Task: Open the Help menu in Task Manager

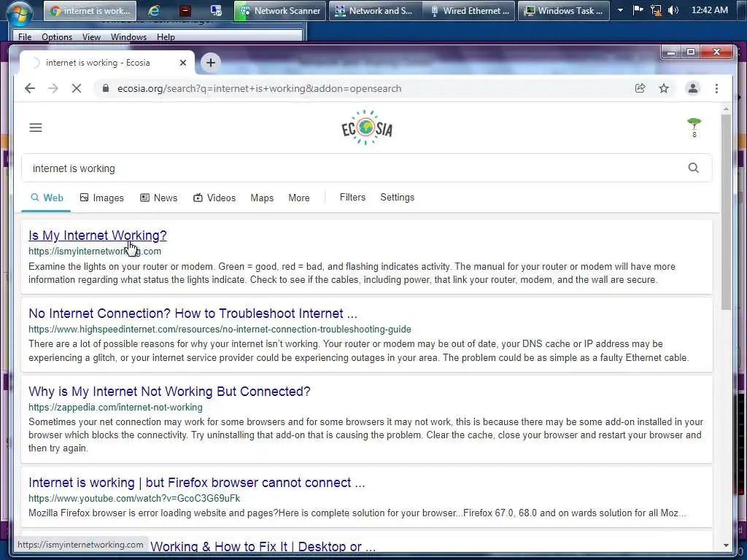Action: point(166,36)
